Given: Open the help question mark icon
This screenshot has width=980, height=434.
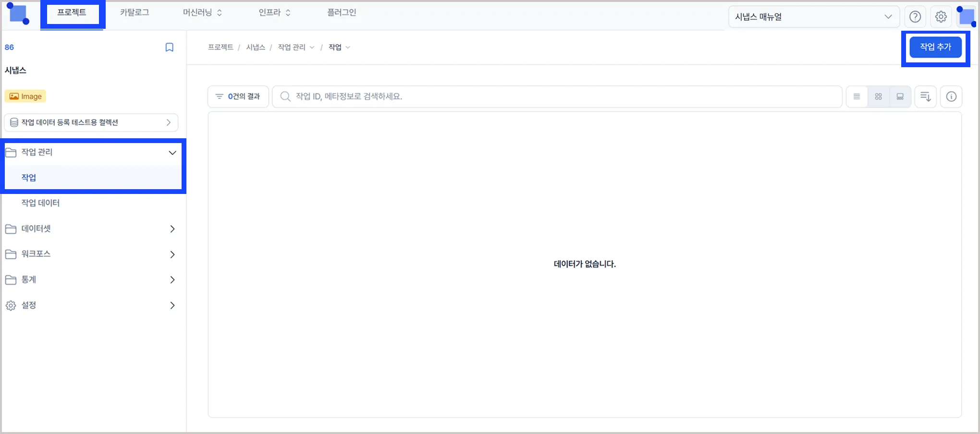Looking at the screenshot, I should [x=915, y=17].
